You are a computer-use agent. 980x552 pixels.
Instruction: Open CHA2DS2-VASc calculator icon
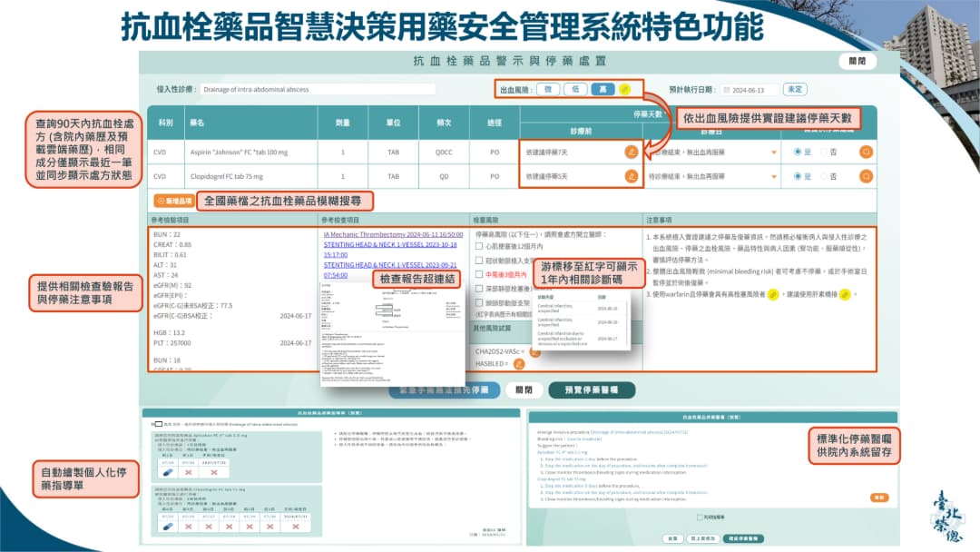[x=535, y=352]
